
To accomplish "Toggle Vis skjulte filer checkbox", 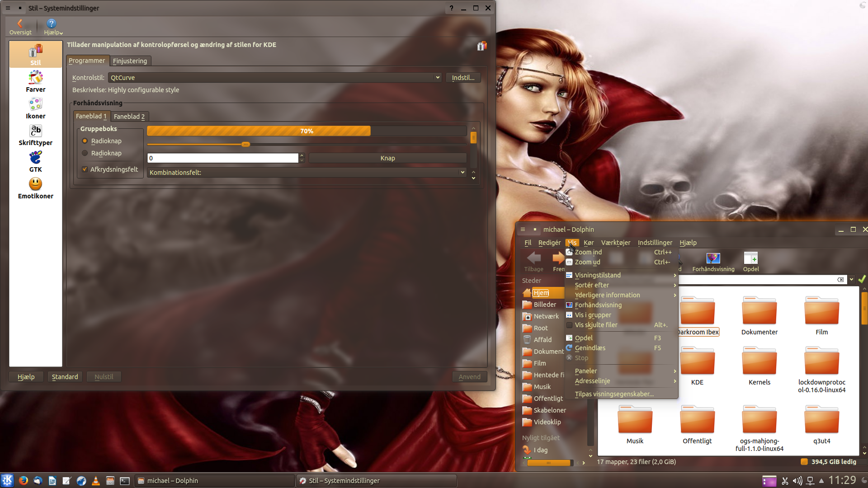I will (x=621, y=325).
